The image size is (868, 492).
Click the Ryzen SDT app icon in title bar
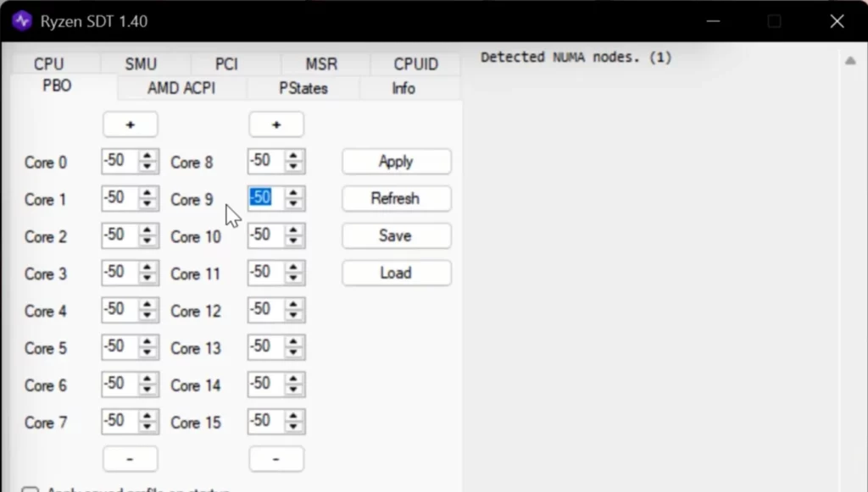pyautogui.click(x=22, y=21)
